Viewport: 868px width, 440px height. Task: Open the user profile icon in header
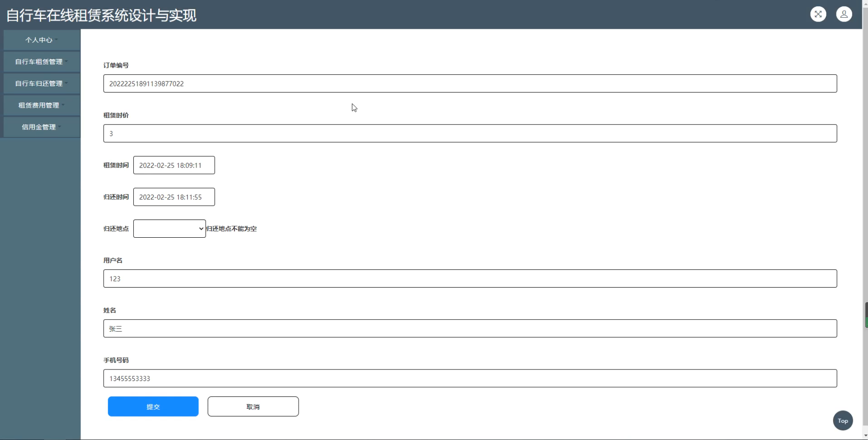coord(844,14)
